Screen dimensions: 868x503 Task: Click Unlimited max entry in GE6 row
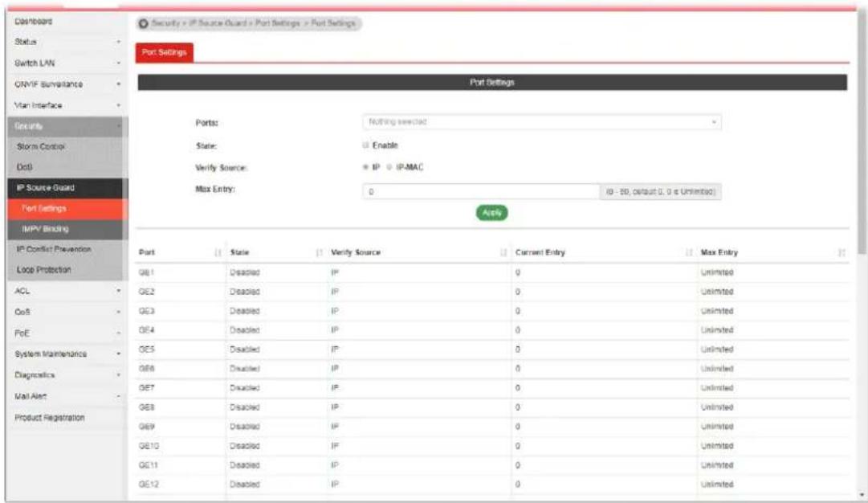click(x=717, y=369)
